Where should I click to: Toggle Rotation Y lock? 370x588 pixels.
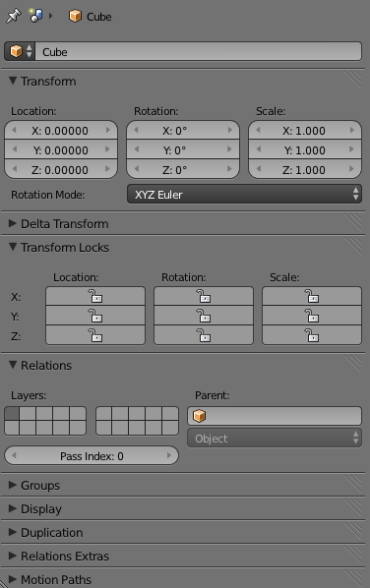coord(204,316)
